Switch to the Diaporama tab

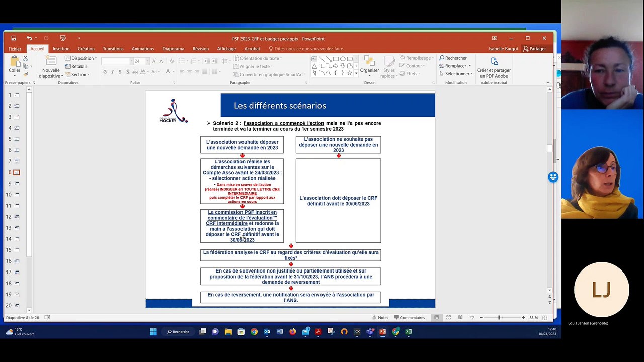point(173,49)
